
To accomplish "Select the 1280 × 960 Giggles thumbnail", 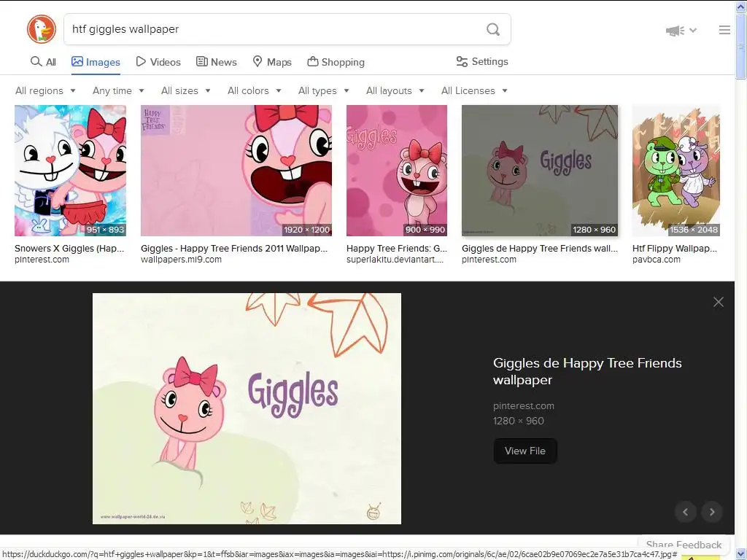I will coord(540,171).
